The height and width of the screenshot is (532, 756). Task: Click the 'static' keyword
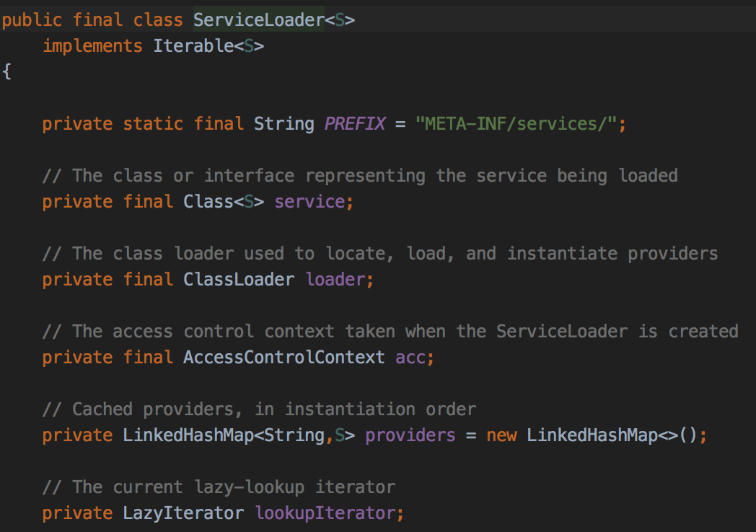click(153, 124)
